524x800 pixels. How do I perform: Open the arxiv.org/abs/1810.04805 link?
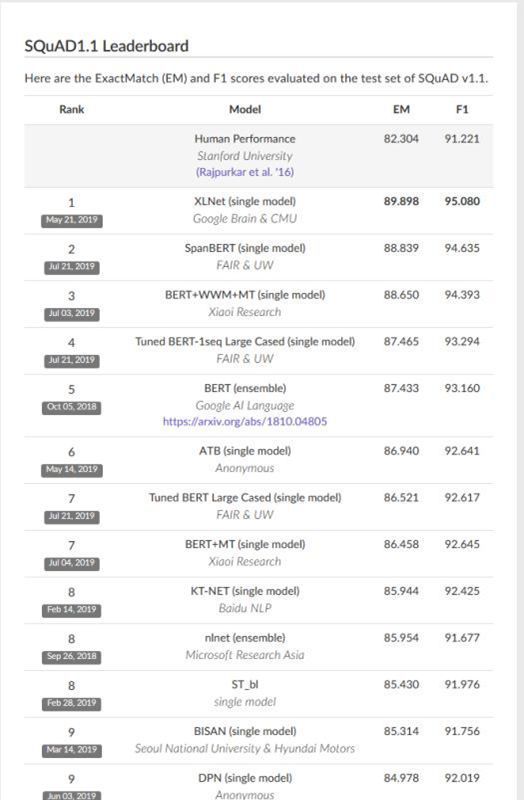(x=245, y=421)
